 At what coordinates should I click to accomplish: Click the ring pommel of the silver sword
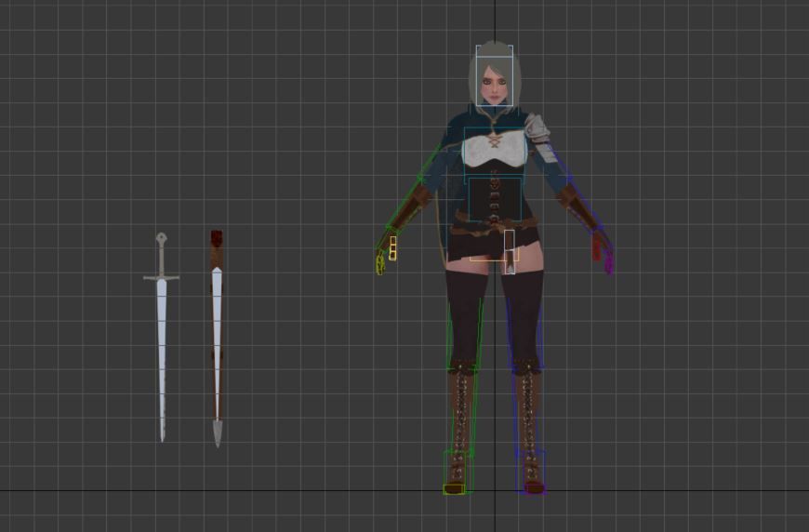161,238
